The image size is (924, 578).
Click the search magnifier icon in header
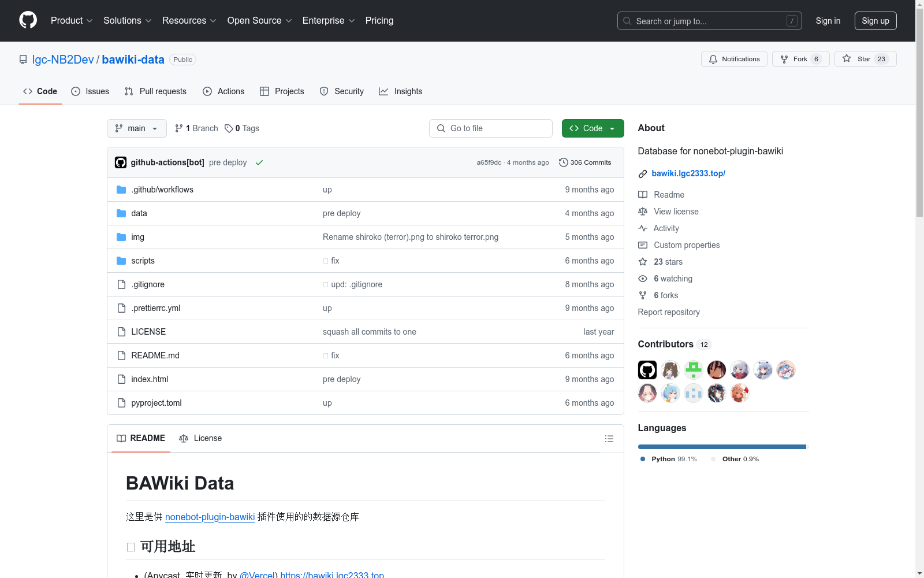coord(627,21)
